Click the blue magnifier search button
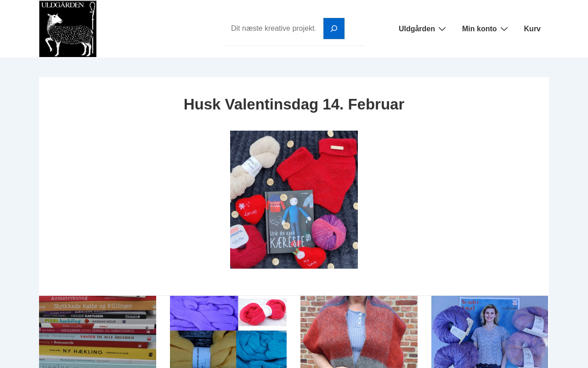588x368 pixels. click(334, 29)
